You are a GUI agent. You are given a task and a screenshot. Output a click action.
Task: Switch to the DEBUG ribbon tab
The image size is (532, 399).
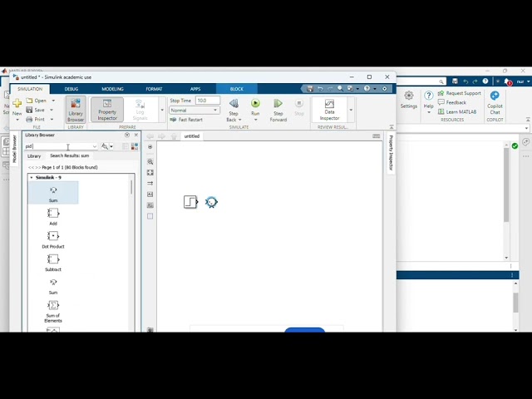pyautogui.click(x=71, y=89)
